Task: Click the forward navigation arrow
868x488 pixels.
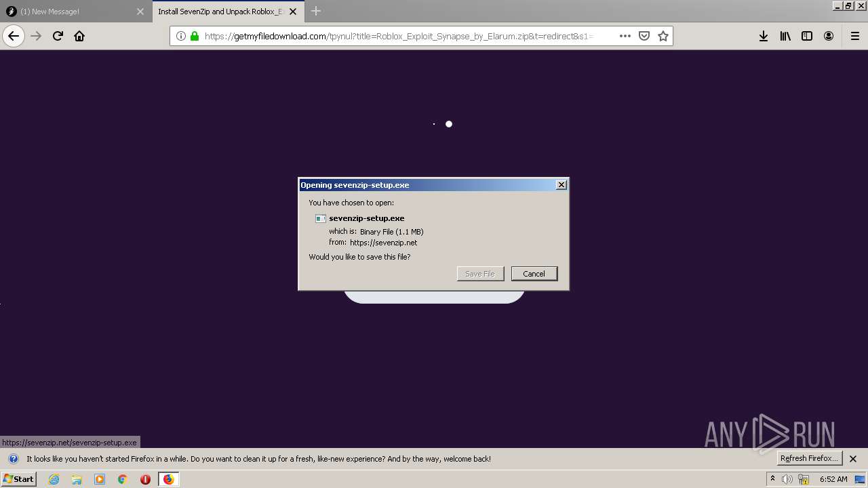Action: click(x=36, y=36)
